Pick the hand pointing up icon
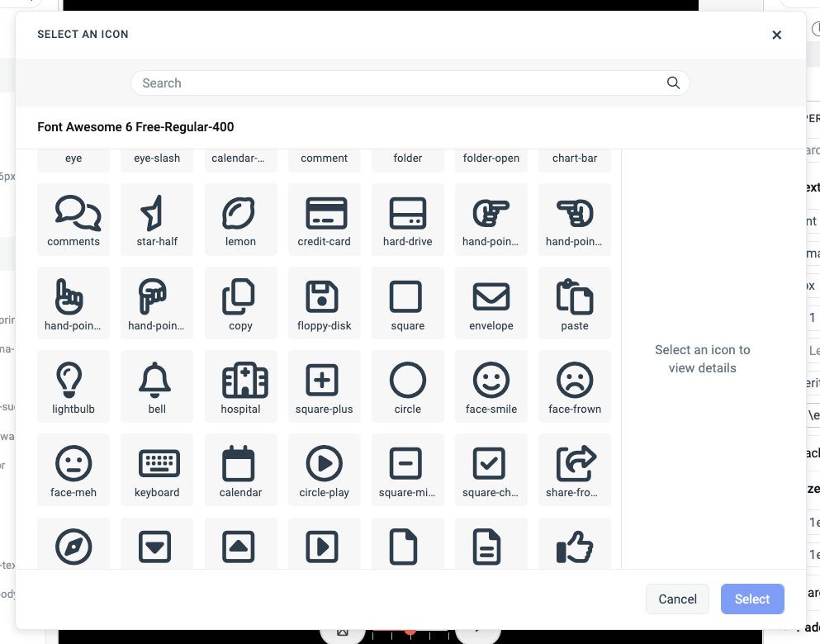Image resolution: width=820 pixels, height=644 pixels. click(x=73, y=303)
